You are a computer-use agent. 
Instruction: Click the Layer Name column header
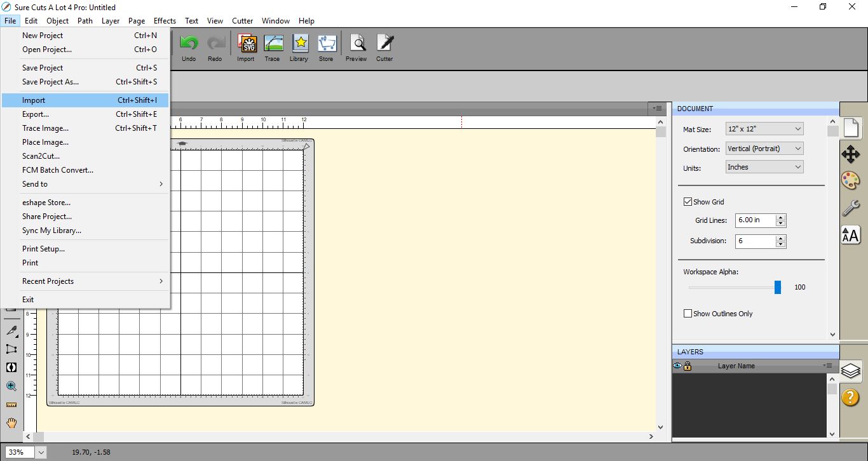click(736, 366)
